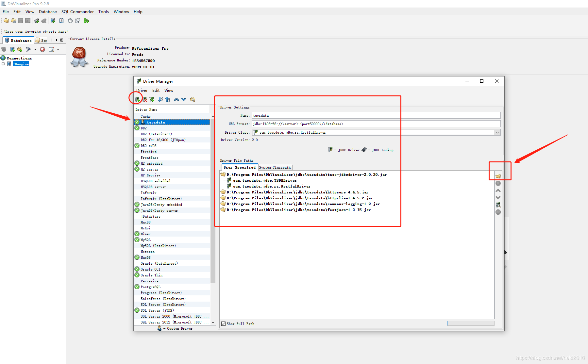
Task: Open the Database menu in main window
Action: pyautogui.click(x=48, y=11)
